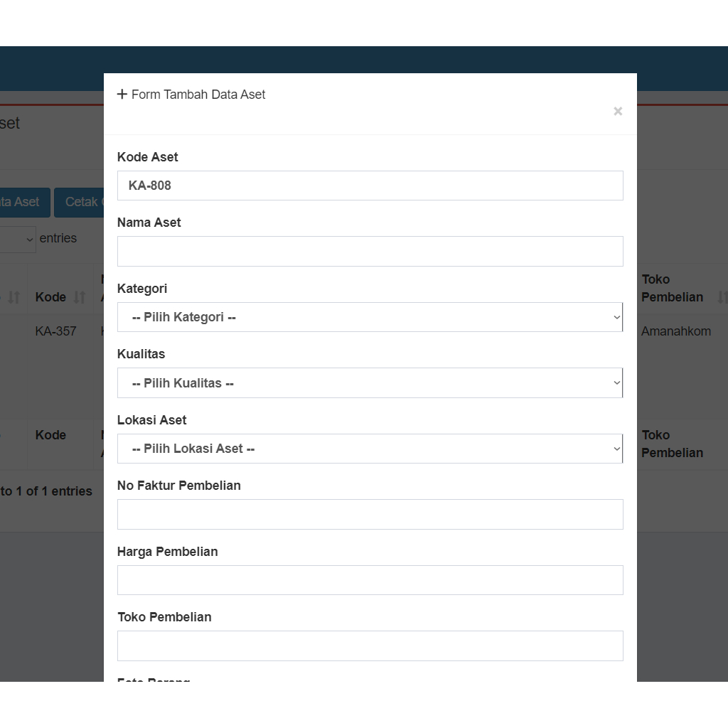Click sort arrows beside Kode column header
The image size is (728, 728).
pyautogui.click(x=80, y=297)
